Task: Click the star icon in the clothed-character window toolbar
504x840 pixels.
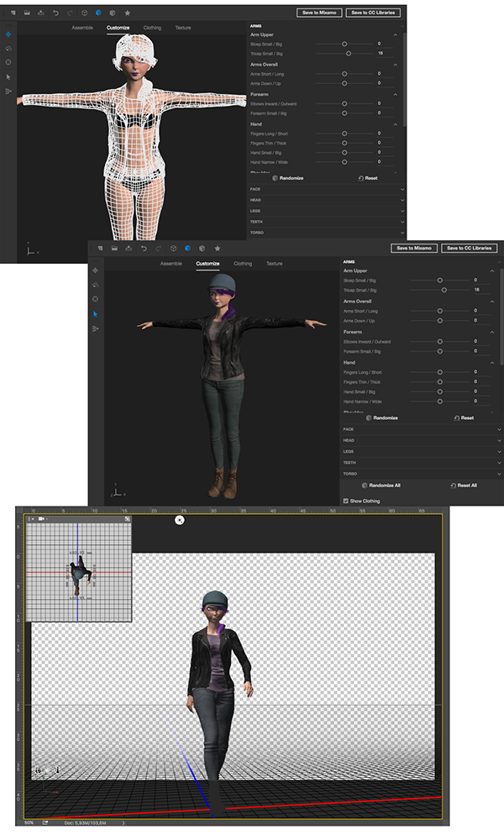Action: pyautogui.click(x=217, y=249)
